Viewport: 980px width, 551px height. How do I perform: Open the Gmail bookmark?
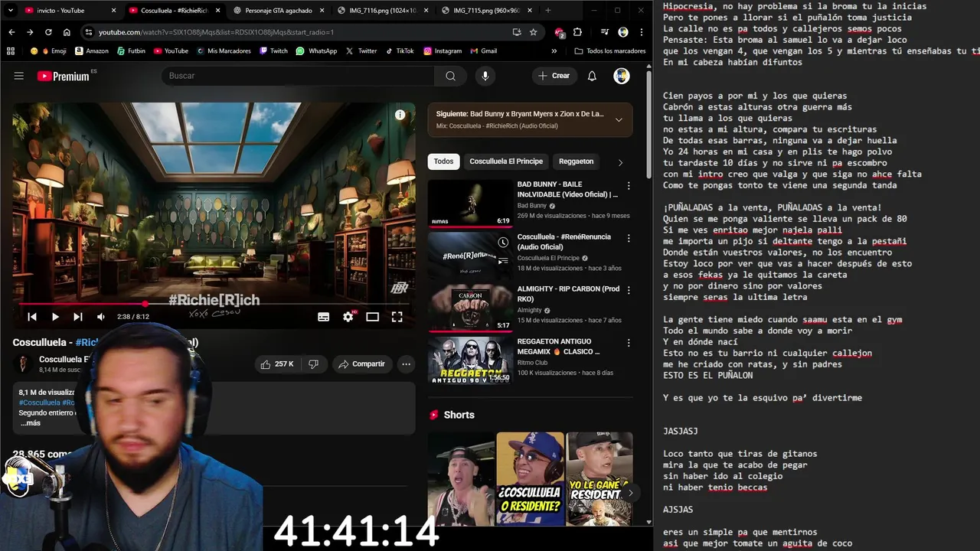tap(482, 51)
